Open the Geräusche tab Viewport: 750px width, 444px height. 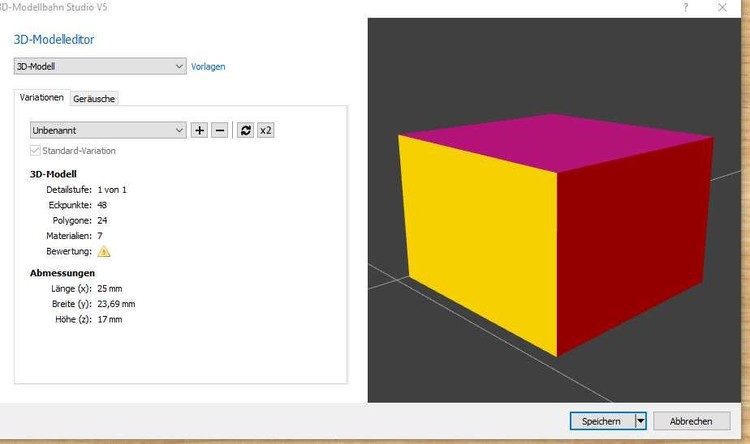tap(94, 98)
